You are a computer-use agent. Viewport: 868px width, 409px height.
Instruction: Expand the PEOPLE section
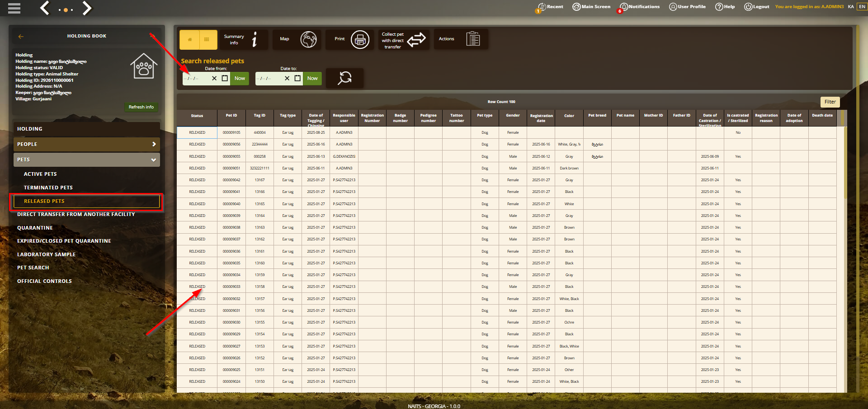[87, 144]
